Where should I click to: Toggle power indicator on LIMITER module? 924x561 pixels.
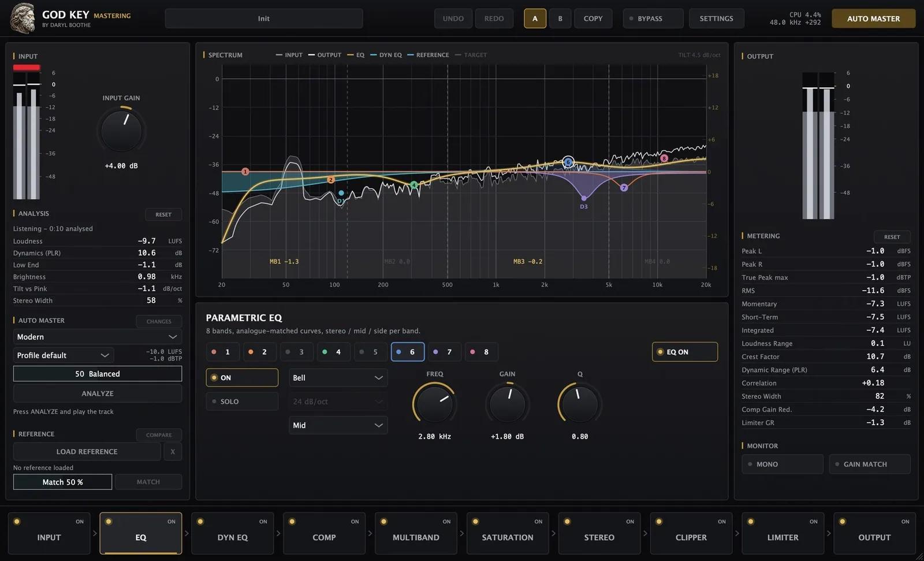click(751, 521)
